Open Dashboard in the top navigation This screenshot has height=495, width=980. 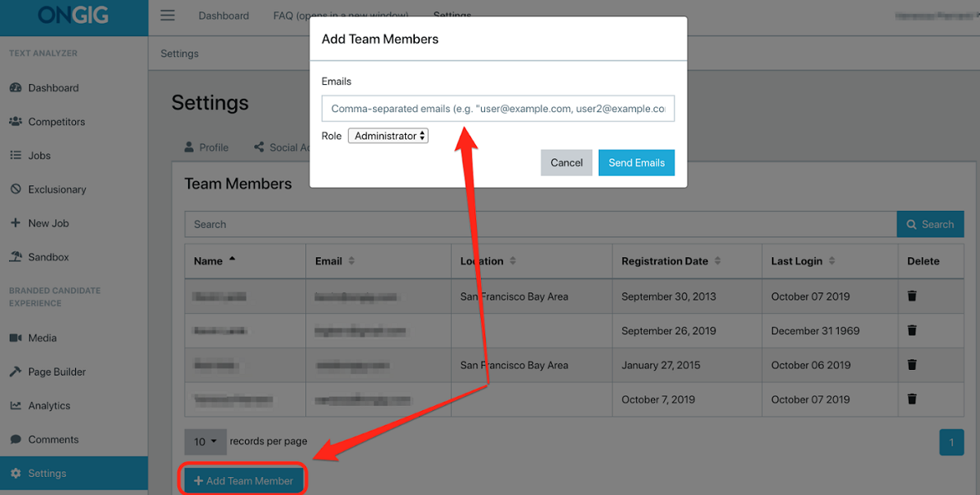[x=224, y=16]
